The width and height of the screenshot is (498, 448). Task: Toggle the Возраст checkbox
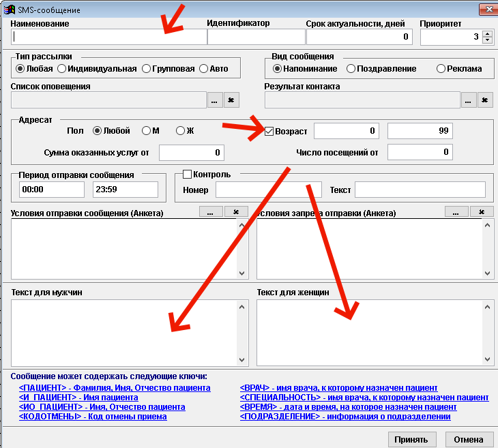click(x=269, y=131)
